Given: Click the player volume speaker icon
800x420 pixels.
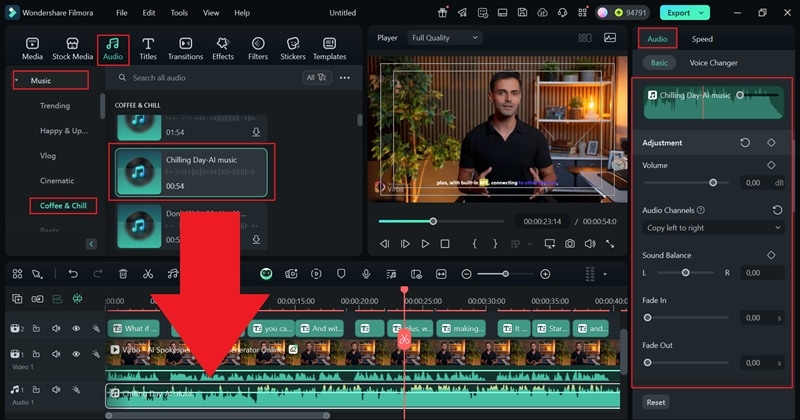Looking at the screenshot, I should click(590, 244).
